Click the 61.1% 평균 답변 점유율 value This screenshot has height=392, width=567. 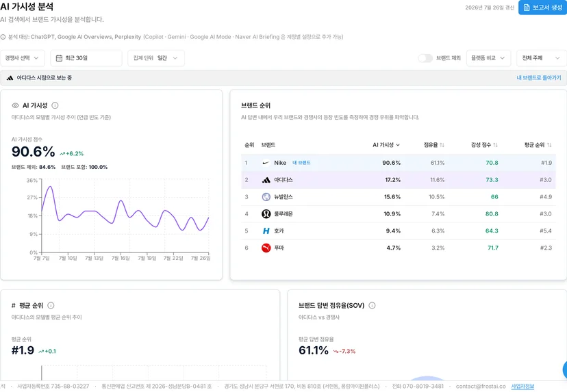[x=314, y=350]
